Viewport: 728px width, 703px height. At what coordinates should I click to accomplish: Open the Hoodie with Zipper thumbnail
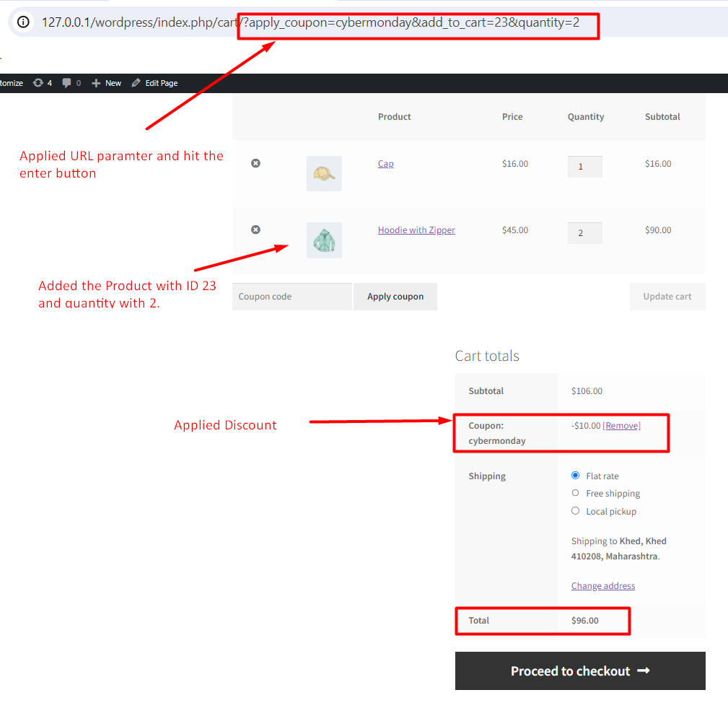pos(324,240)
